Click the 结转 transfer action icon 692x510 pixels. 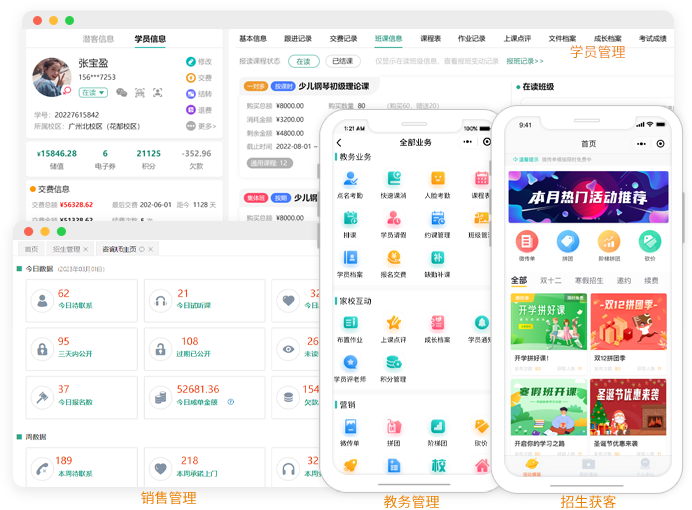click(x=191, y=94)
